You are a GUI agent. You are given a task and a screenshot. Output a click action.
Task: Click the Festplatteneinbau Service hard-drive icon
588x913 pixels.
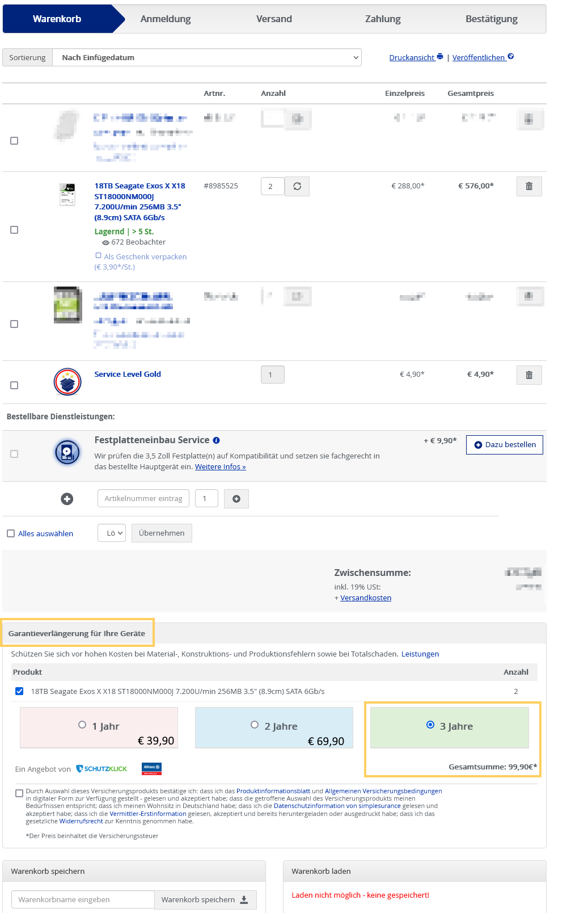point(67,453)
